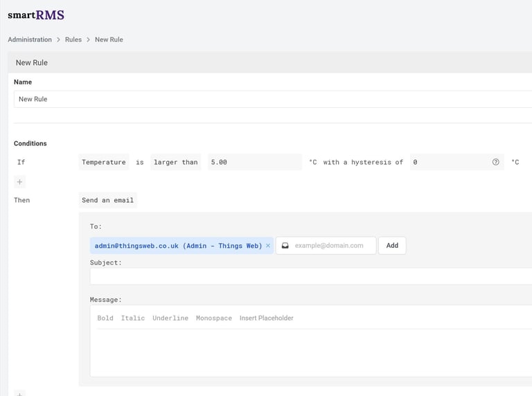Add a new condition with the plus icon
532x396 pixels.
(20, 182)
